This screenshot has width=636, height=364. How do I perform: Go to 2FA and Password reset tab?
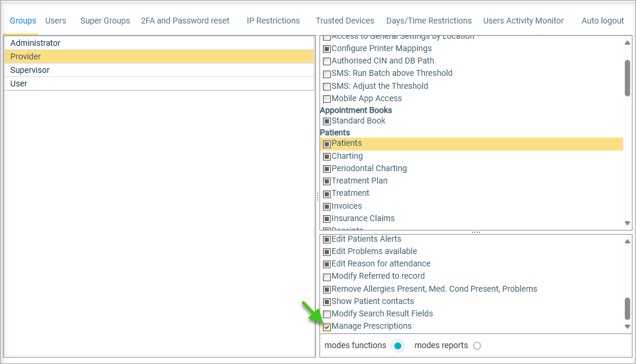pos(185,21)
